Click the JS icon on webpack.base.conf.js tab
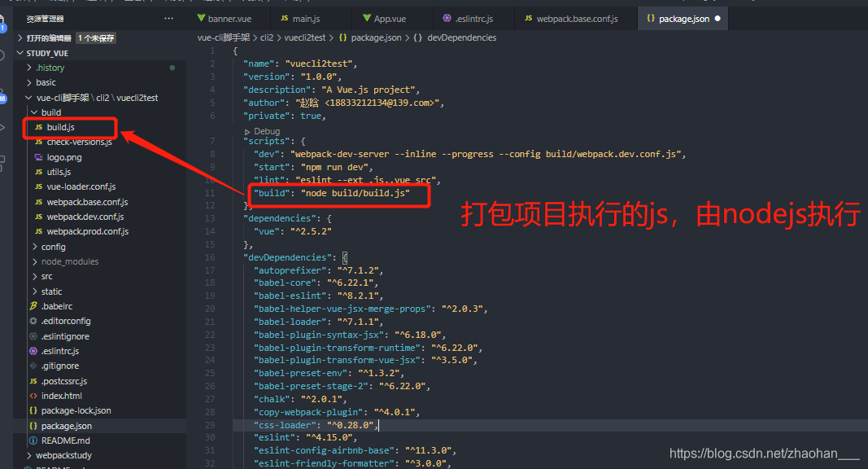Image resolution: width=868 pixels, height=469 pixels. pyautogui.click(x=529, y=18)
